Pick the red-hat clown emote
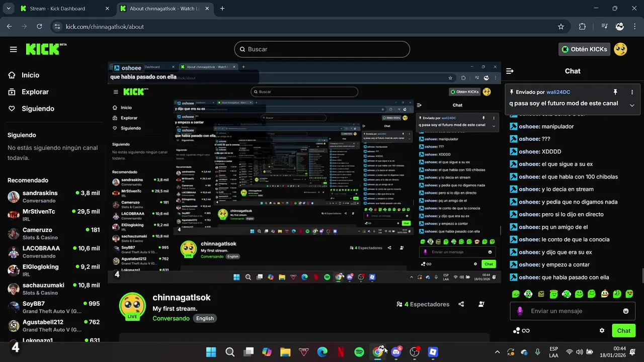This screenshot has height=362, width=644. pos(604,294)
